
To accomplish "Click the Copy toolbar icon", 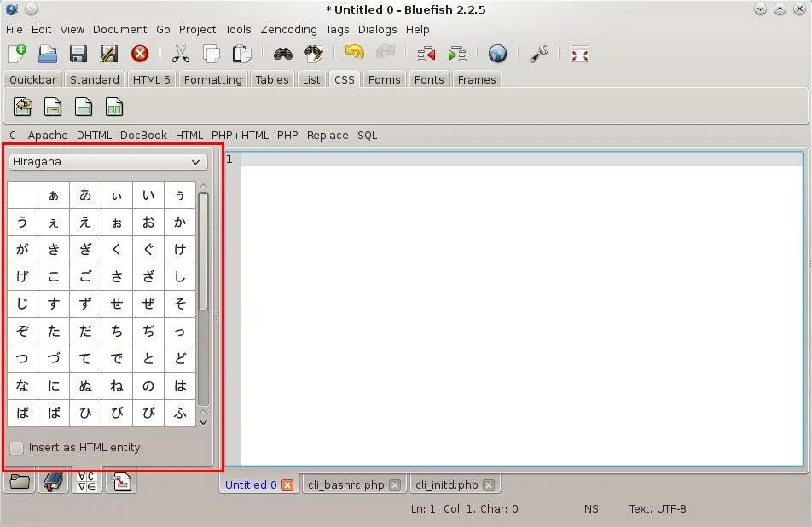I will click(212, 54).
